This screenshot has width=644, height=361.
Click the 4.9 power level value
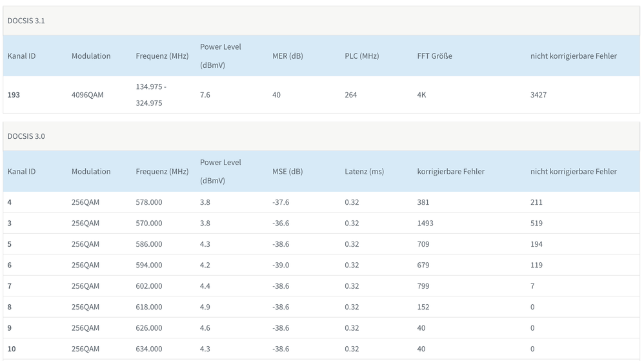pos(205,307)
